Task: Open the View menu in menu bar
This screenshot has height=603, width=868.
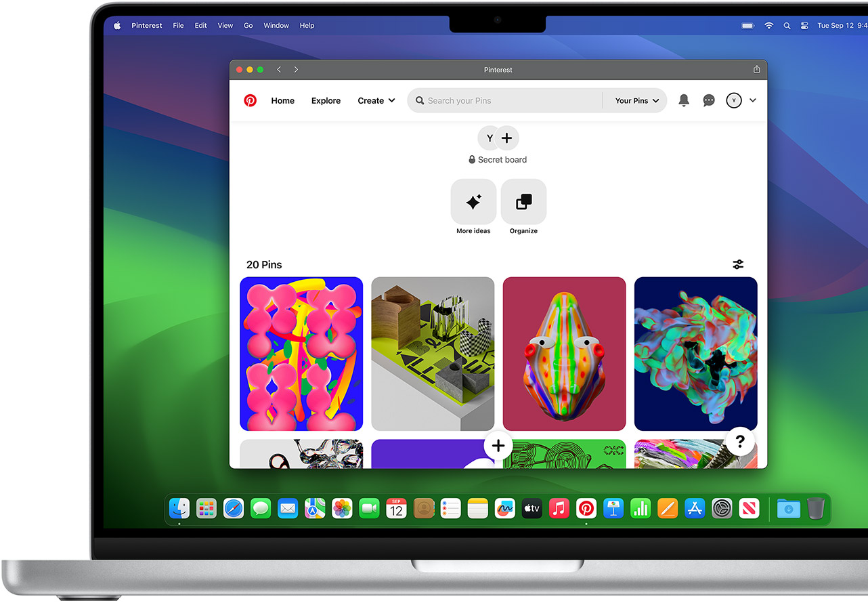Action: pyautogui.click(x=225, y=26)
